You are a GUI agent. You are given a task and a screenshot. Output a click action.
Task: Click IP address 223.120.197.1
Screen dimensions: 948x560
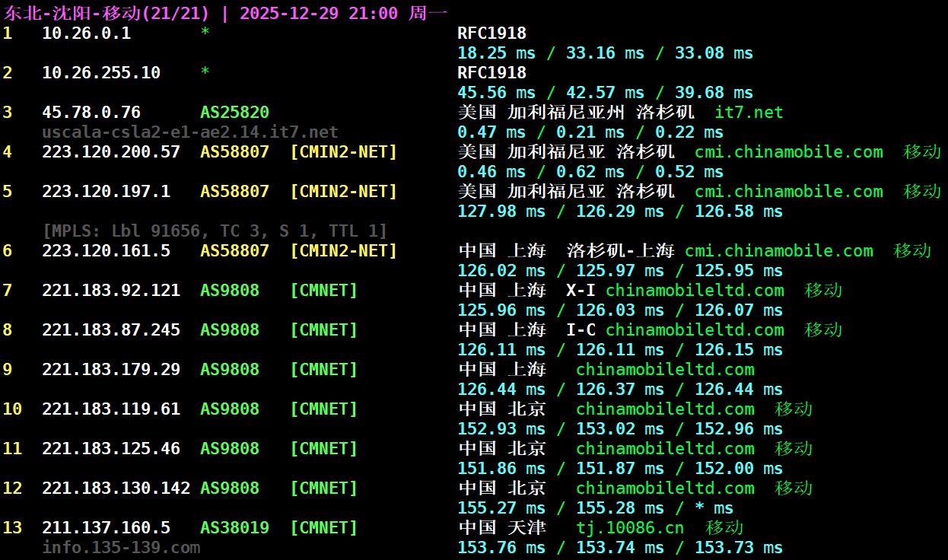point(106,192)
